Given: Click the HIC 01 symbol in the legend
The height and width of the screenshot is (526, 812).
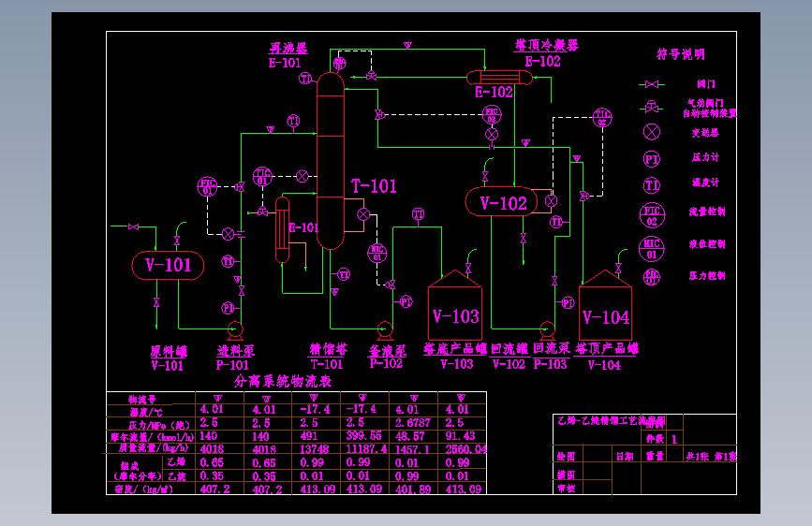Looking at the screenshot, I should [x=652, y=249].
